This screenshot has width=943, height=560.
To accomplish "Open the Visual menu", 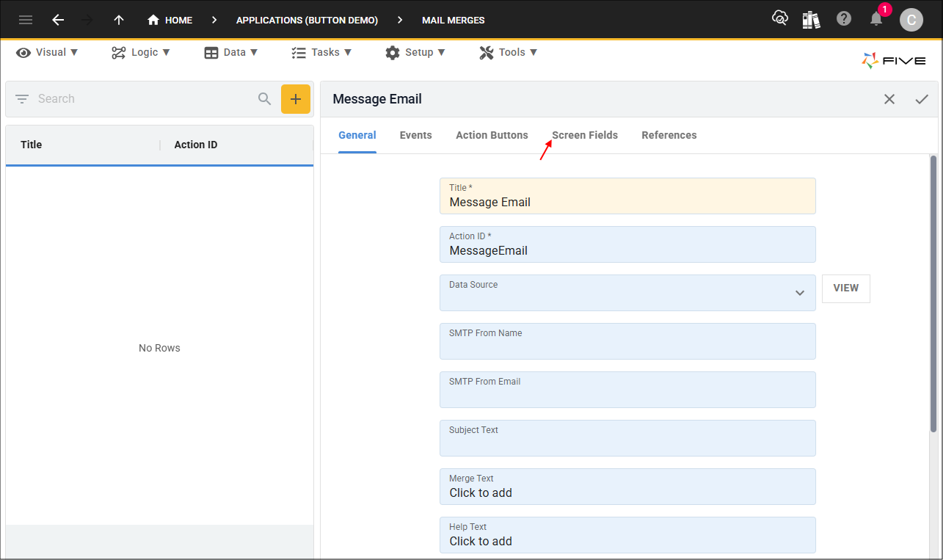I will 47,52.
